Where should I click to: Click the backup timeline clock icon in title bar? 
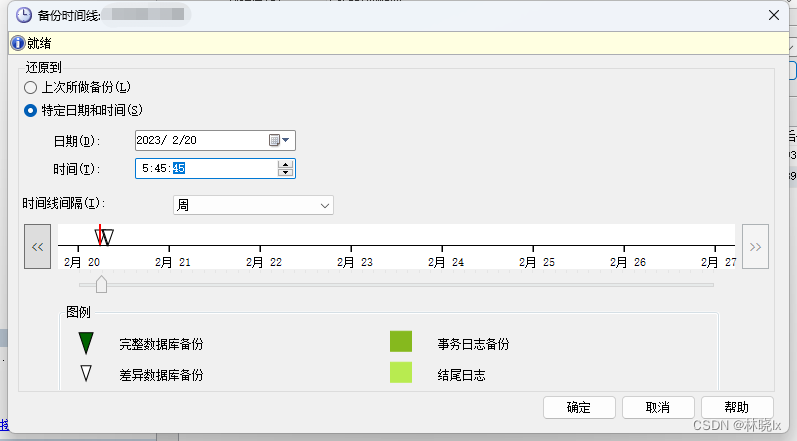23,16
